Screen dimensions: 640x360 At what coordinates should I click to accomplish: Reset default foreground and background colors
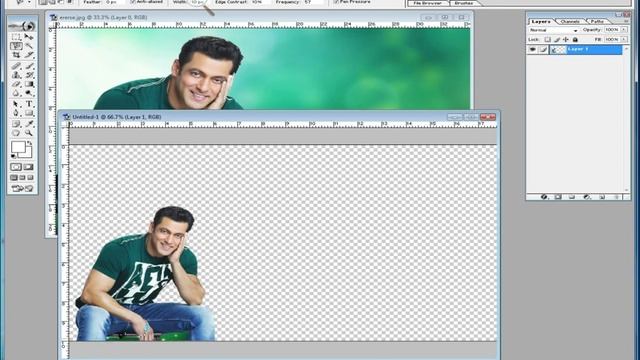(13, 156)
